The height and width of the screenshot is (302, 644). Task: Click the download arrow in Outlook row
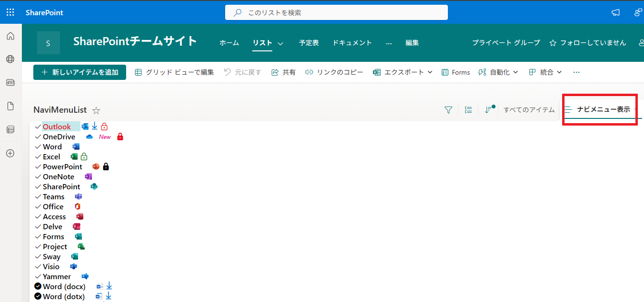[x=94, y=126]
